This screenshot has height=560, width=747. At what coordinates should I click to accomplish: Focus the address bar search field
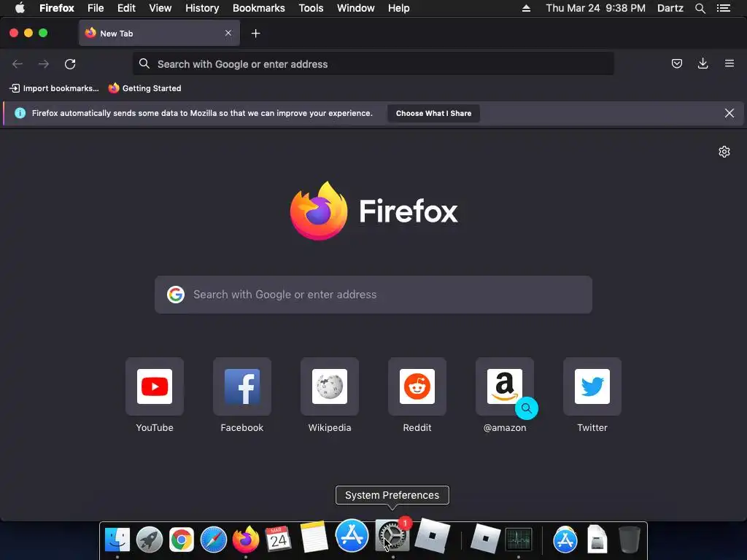pos(373,64)
